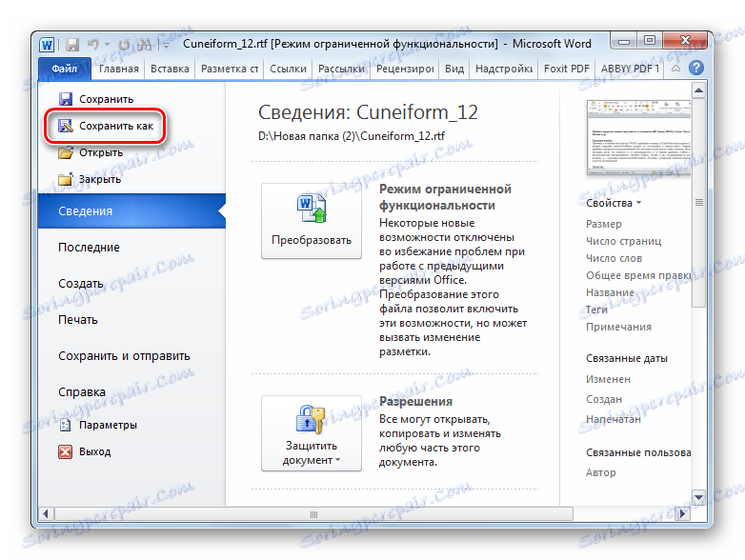Open the Защитить документ dropdown button
This screenshot has height=560, width=745.
[312, 433]
